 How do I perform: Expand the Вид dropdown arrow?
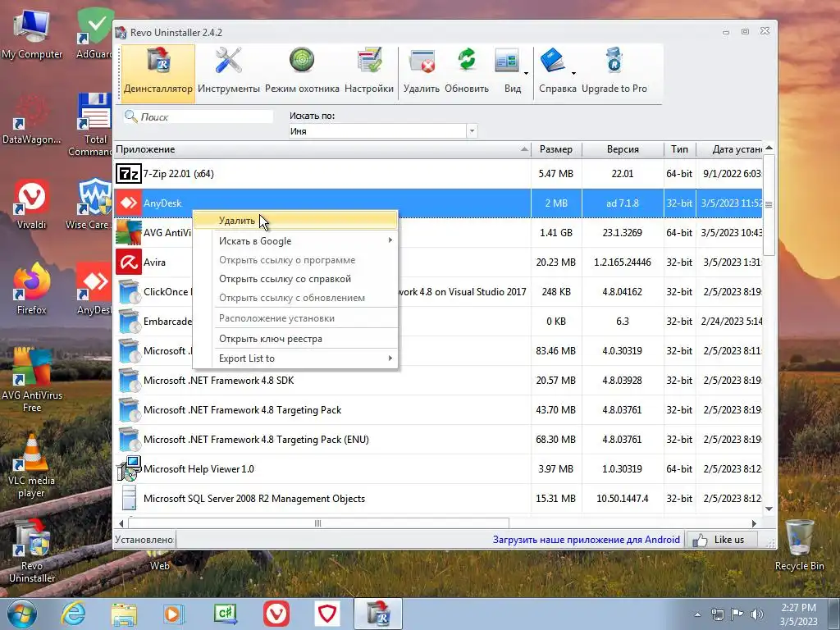[x=526, y=73]
